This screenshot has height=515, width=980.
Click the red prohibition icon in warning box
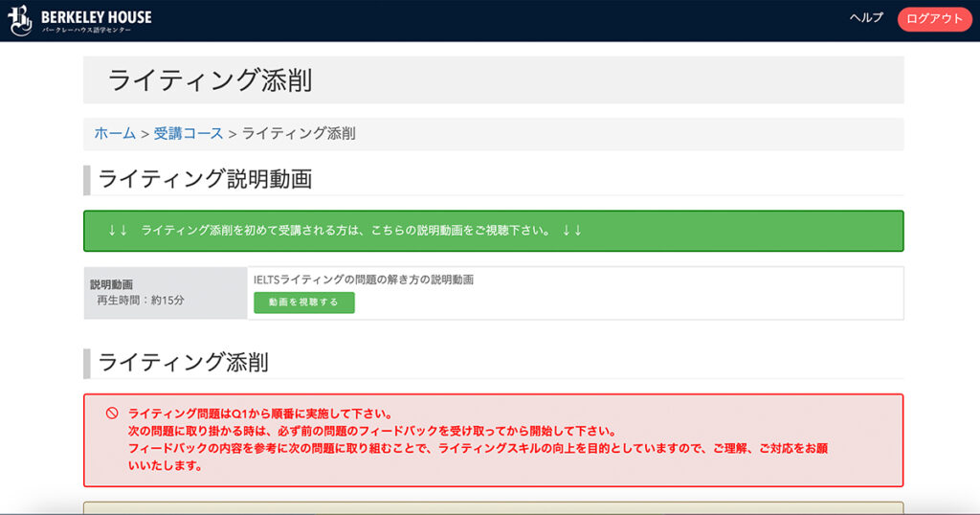pos(112,414)
